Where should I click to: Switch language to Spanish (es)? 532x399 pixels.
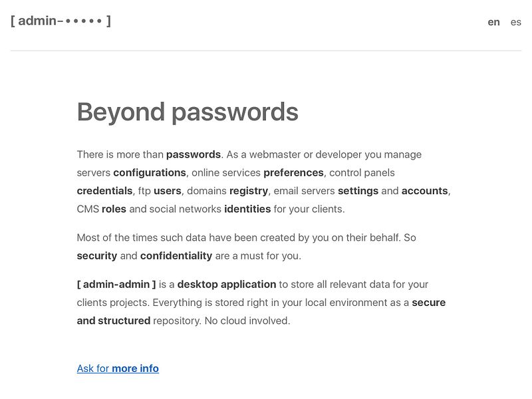point(516,22)
